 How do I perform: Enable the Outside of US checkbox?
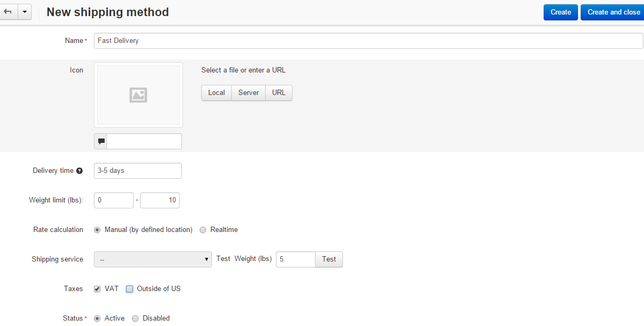[129, 288]
